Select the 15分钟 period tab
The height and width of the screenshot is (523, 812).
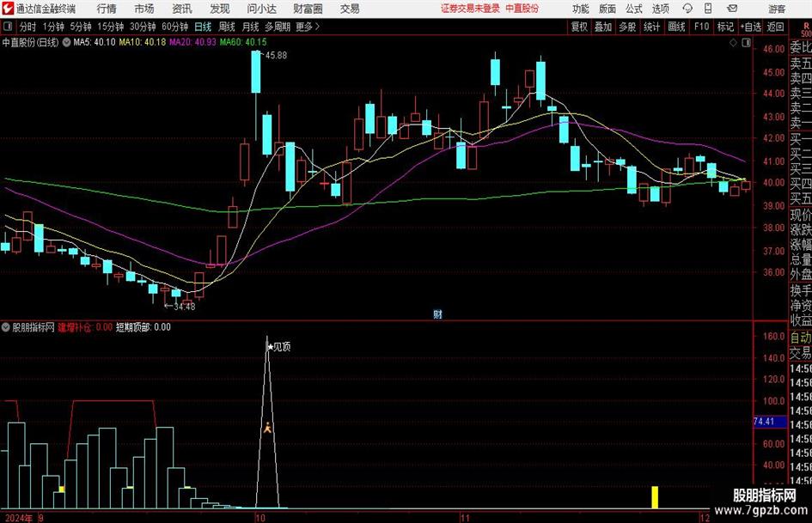tap(111, 27)
